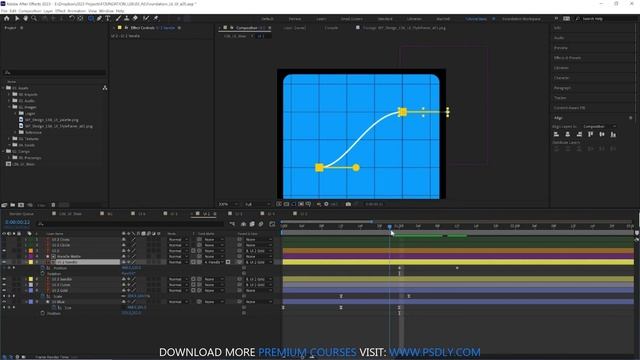Viewport: 640px width, 360px height.
Task: Open blending Mode dropdown for Handle Matte layer
Action: (x=178, y=256)
